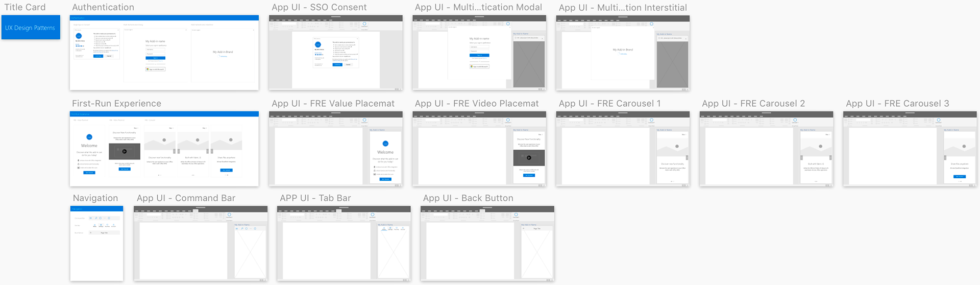
Task: Select the App UI - SSO Consent label
Action: [x=319, y=7]
